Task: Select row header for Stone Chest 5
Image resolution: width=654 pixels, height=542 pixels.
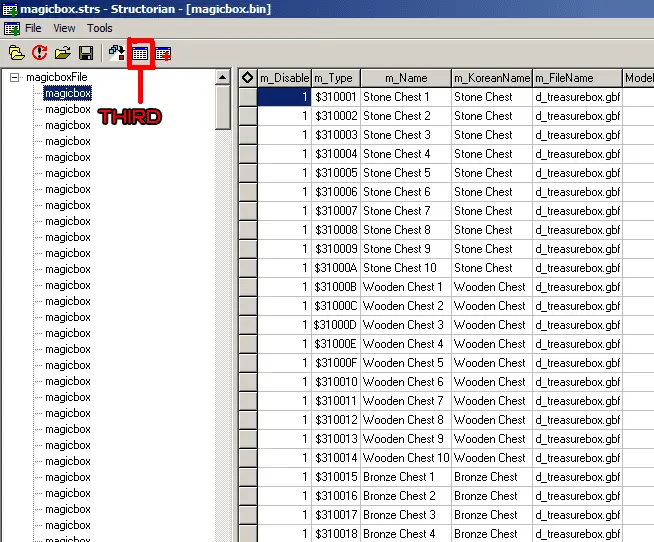Action: tap(248, 173)
